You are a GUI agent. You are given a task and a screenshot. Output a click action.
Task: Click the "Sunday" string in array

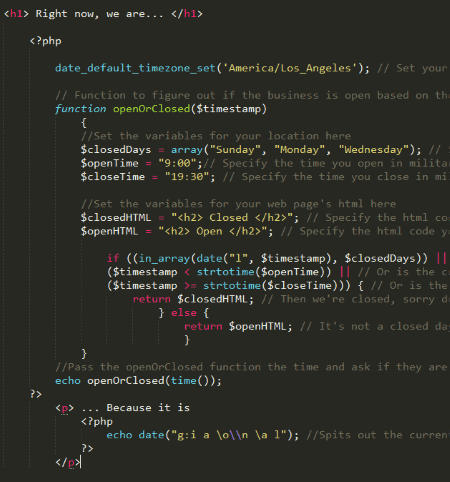point(235,150)
